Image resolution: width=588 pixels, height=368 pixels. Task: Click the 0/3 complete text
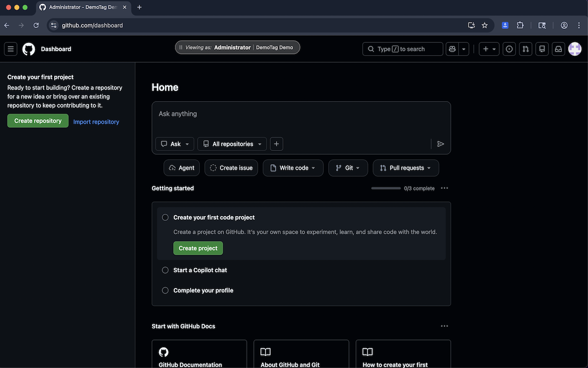pos(419,188)
